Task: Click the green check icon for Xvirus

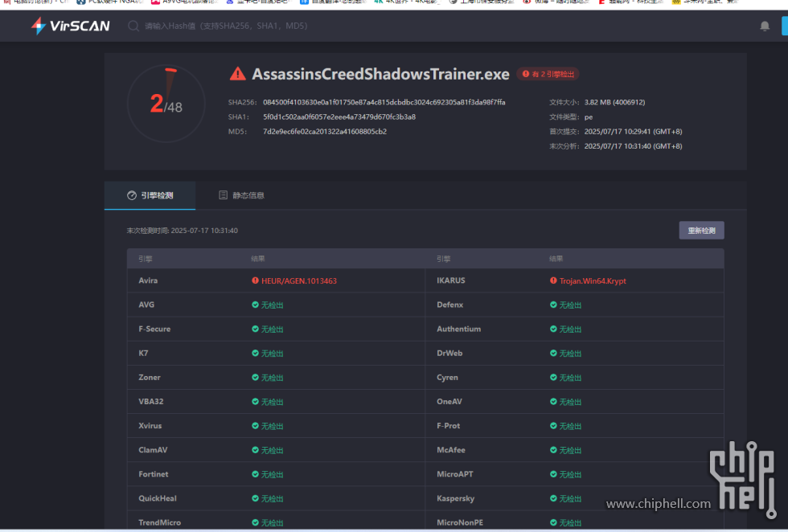Action: coord(256,425)
